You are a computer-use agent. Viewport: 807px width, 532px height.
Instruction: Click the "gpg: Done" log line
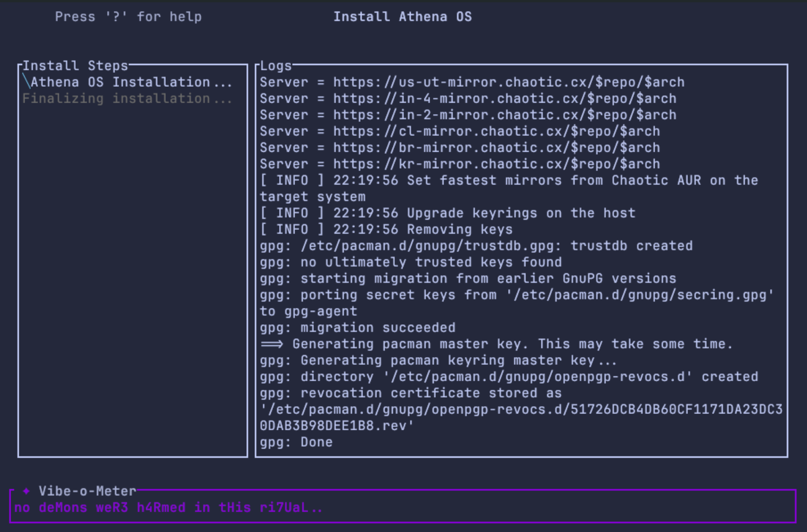(296, 442)
